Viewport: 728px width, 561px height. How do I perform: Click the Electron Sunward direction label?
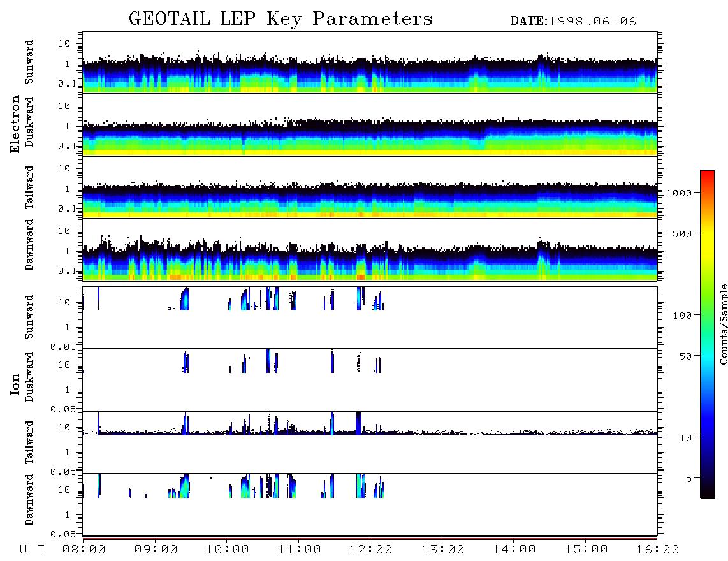pyautogui.click(x=29, y=62)
